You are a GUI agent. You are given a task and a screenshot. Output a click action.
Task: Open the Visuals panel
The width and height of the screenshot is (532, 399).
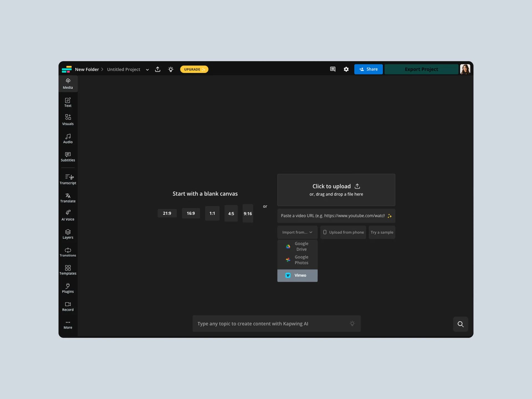[x=68, y=120]
